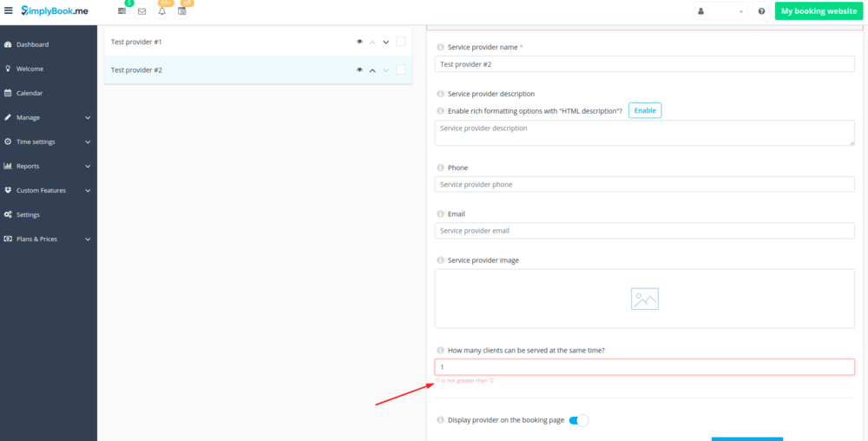Open the notifications bell icon

(161, 11)
